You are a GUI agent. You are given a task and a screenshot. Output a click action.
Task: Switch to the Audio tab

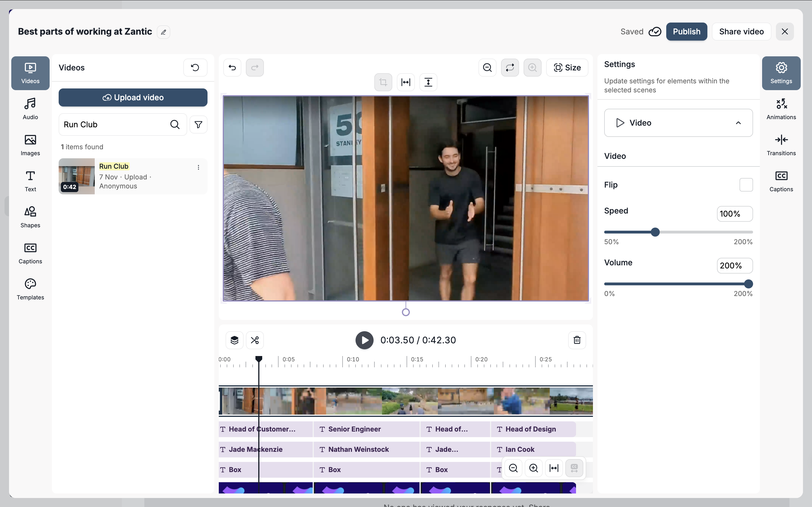point(30,109)
